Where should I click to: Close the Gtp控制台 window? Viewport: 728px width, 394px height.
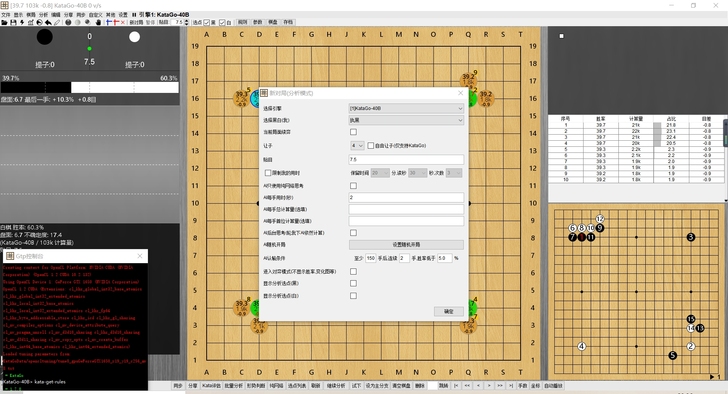(x=140, y=256)
